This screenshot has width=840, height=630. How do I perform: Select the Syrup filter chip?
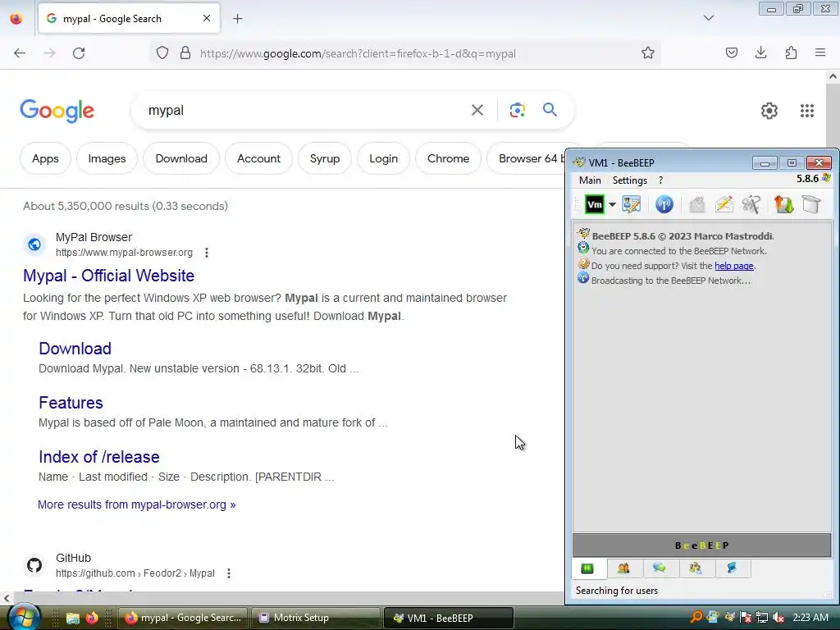point(325,158)
